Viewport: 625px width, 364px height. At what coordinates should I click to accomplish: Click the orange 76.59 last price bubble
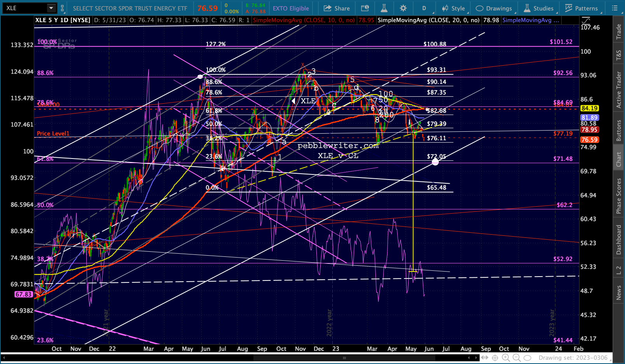coord(590,140)
